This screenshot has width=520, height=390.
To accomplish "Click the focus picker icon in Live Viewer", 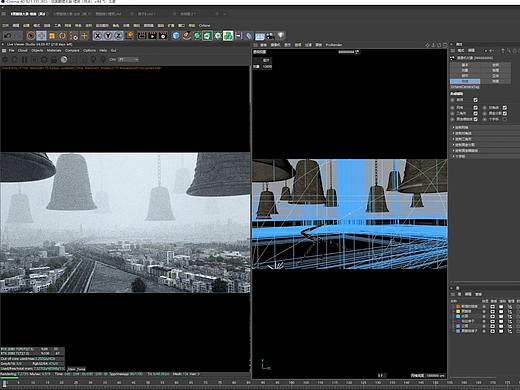I will (x=94, y=60).
